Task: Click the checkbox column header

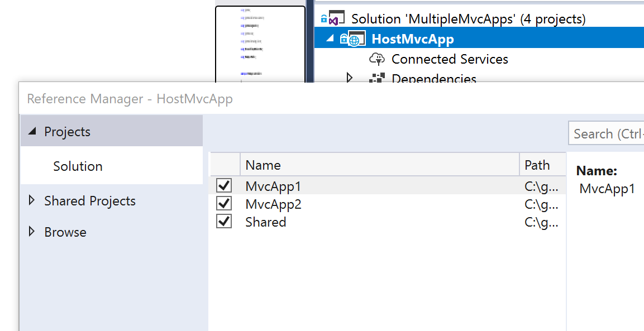Action: click(x=225, y=165)
